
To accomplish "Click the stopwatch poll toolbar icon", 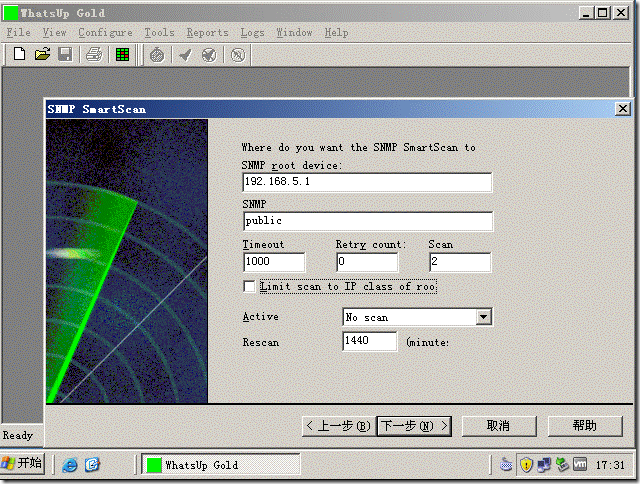I will pyautogui.click(x=157, y=55).
